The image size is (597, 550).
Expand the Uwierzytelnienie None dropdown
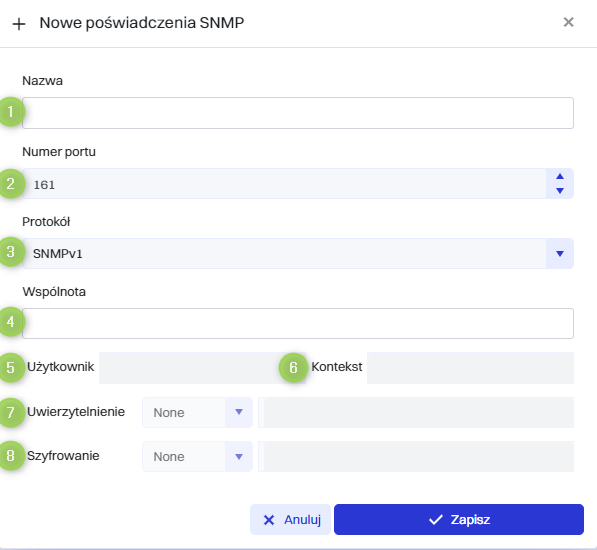[x=239, y=412]
